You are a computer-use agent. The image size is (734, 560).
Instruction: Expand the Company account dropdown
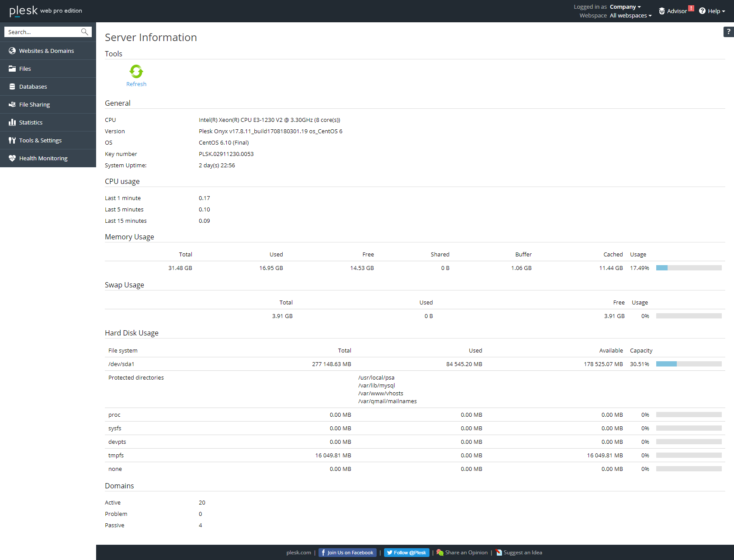coord(625,7)
